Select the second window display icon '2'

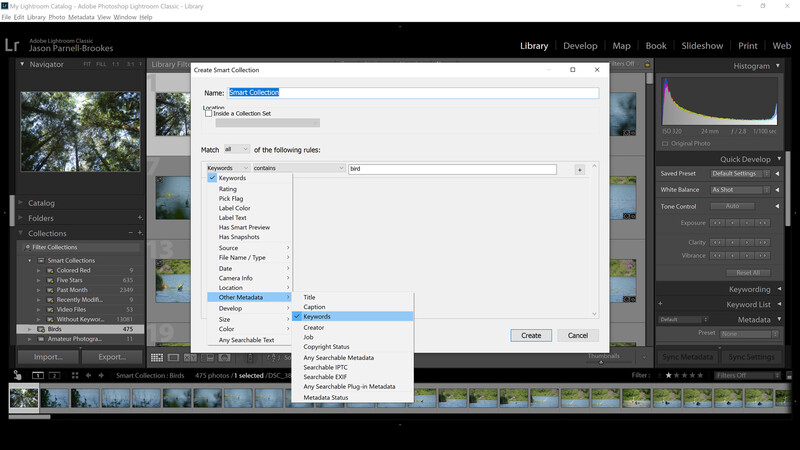pyautogui.click(x=54, y=376)
